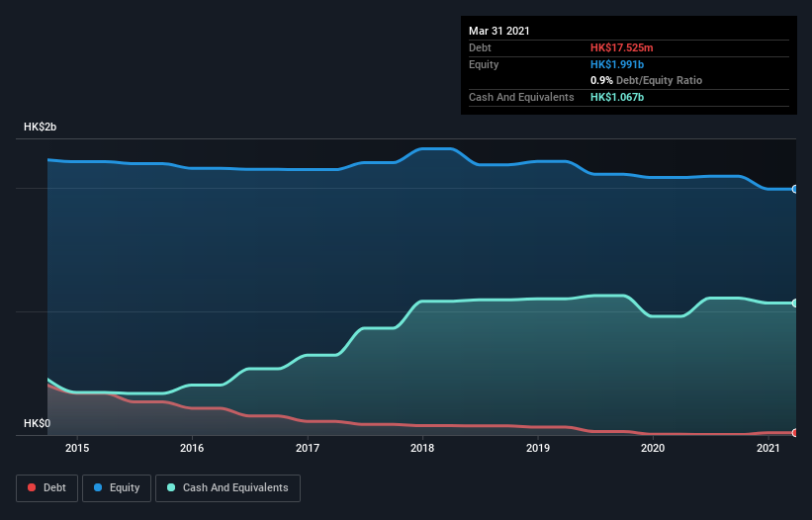Select the 2017 x-axis label
Viewport: 812px width, 520px height.
tap(307, 448)
